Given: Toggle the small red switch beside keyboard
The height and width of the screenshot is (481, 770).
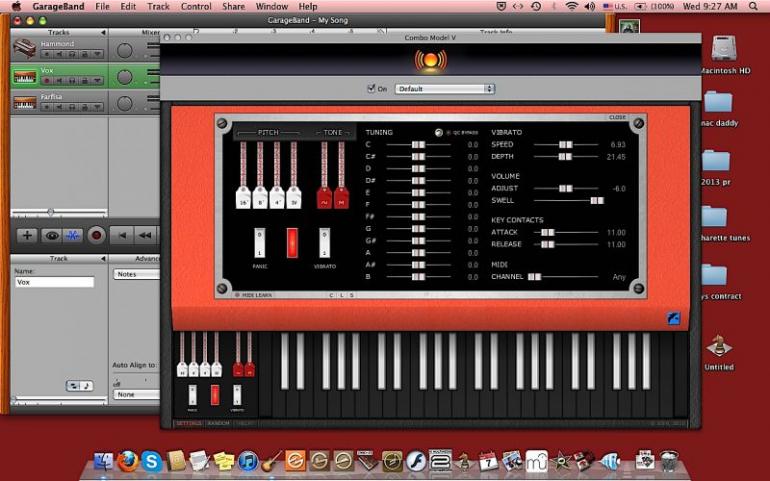Looking at the screenshot, I should (x=215, y=395).
